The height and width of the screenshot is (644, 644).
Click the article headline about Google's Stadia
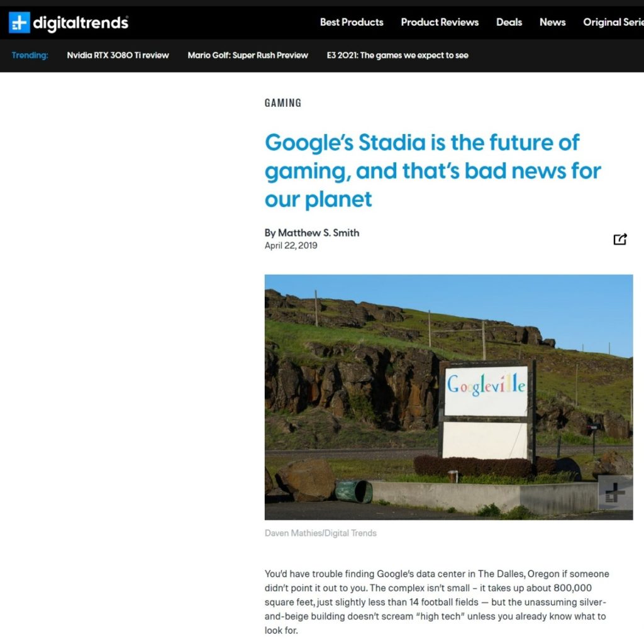click(x=433, y=170)
